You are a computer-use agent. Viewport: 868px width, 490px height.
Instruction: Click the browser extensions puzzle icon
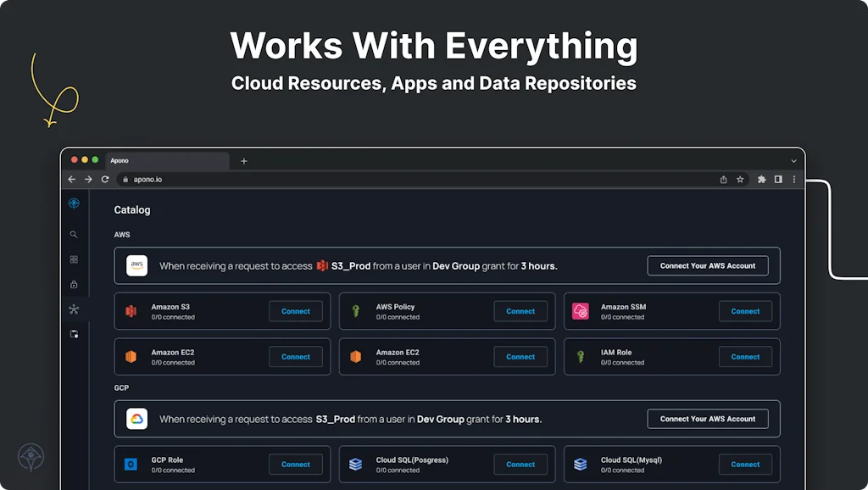(x=761, y=180)
